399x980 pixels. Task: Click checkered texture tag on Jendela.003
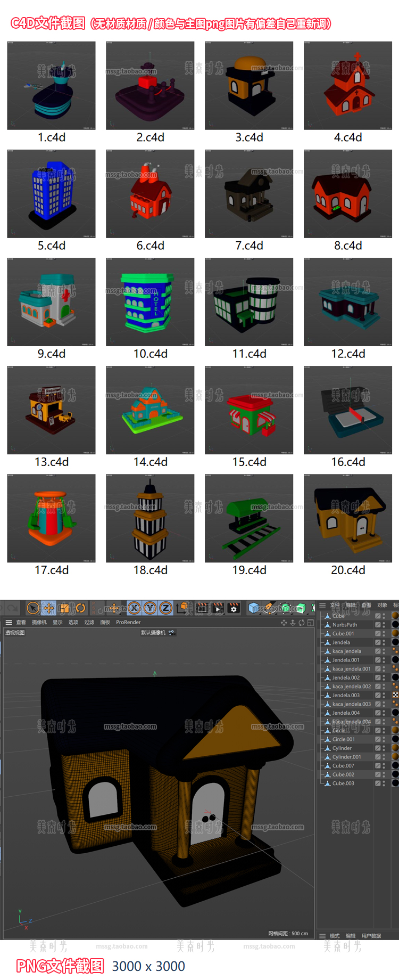pyautogui.click(x=395, y=695)
